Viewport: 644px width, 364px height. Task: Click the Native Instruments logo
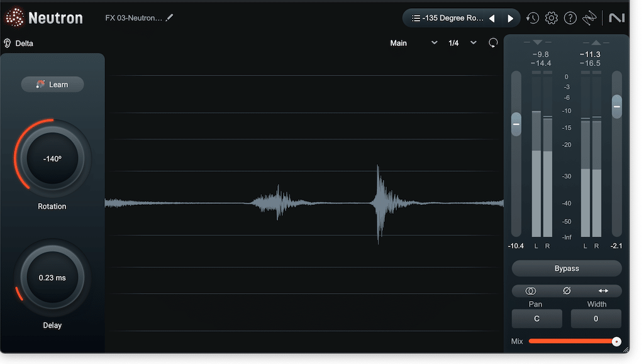tap(616, 18)
